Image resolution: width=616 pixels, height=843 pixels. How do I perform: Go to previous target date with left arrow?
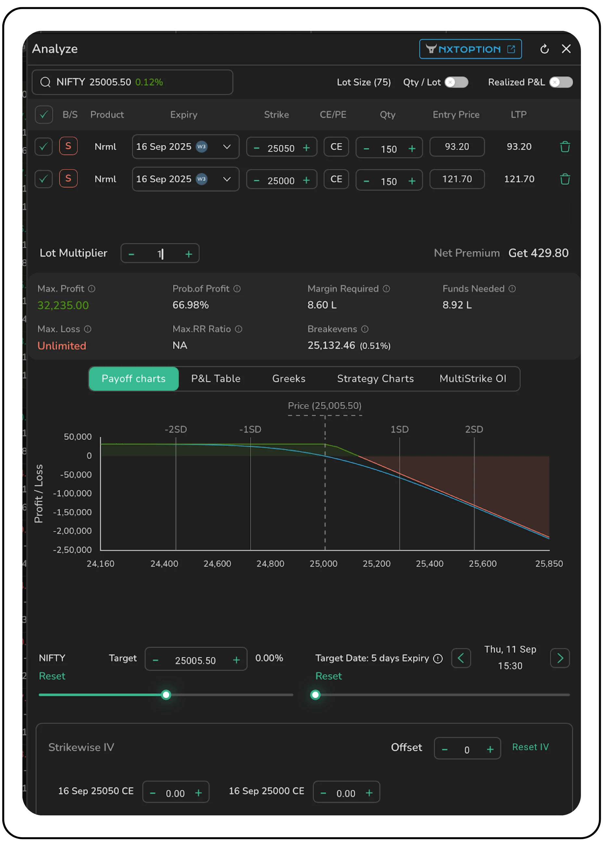461,658
